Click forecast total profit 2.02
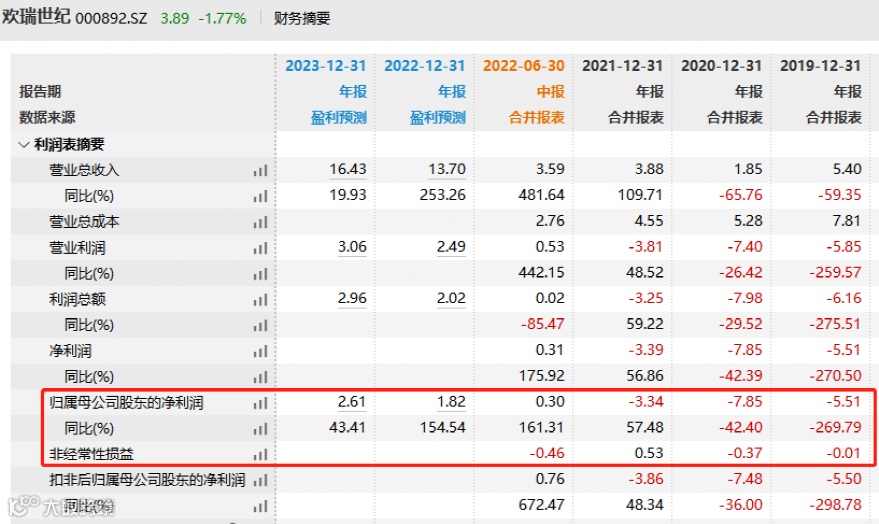This screenshot has height=524, width=879. click(x=451, y=298)
